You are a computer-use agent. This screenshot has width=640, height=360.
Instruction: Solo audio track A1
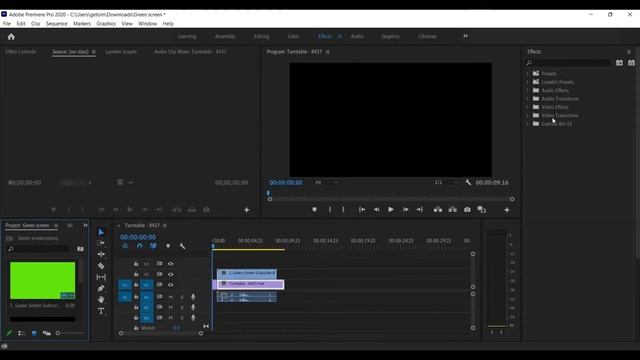coord(182,297)
